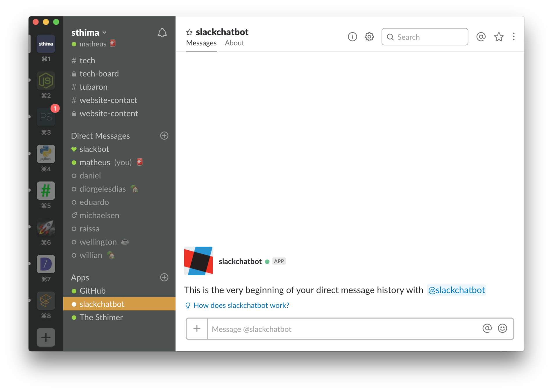553x392 pixels.
Task: Open the sthima workspace icon
Action: [46, 44]
